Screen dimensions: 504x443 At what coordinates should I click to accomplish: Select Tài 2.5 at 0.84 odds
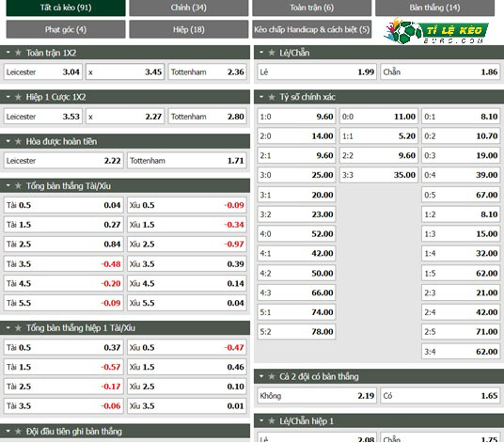click(63, 245)
